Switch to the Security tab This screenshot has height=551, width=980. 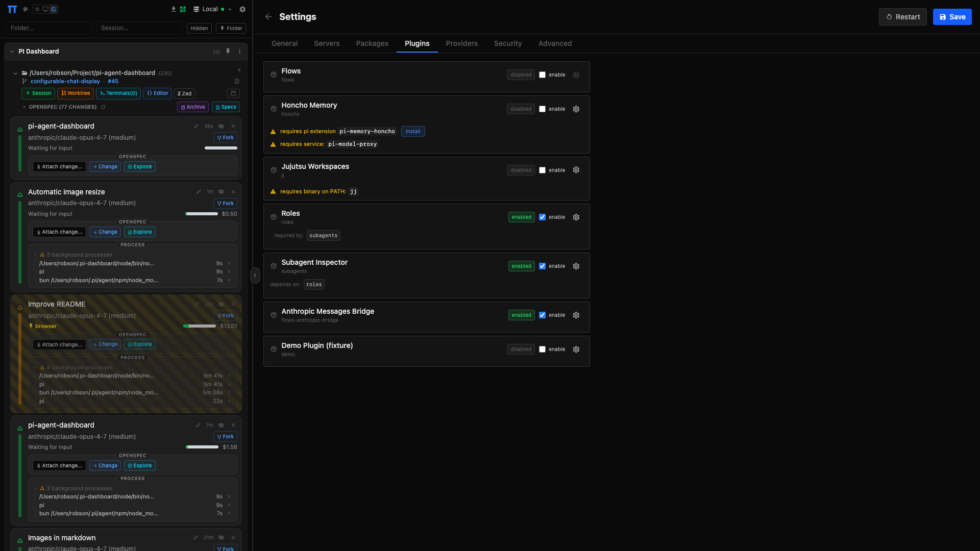[x=508, y=44]
